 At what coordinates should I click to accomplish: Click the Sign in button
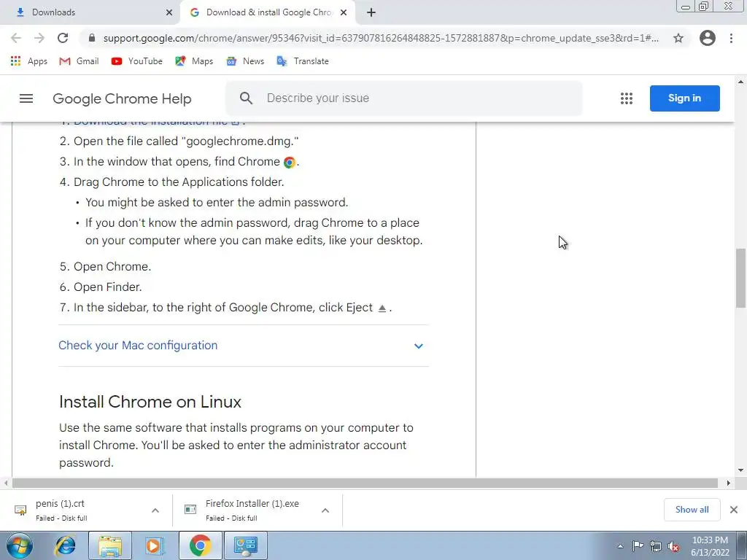[x=684, y=98]
